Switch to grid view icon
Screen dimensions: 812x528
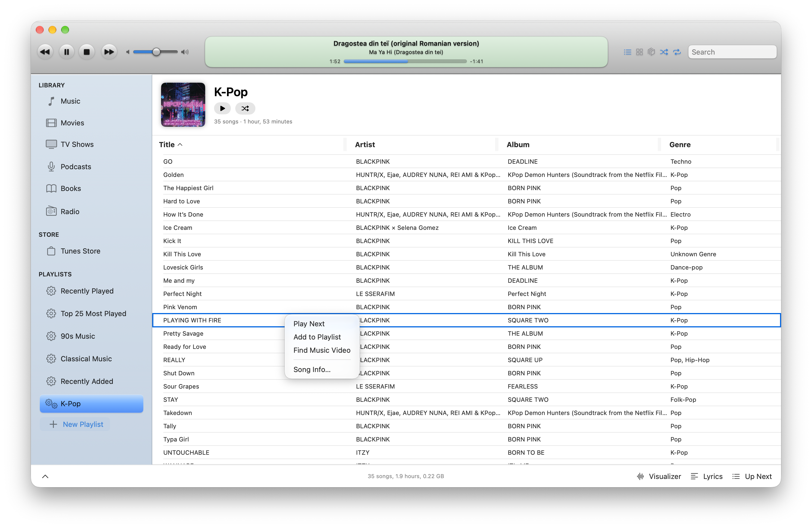point(639,52)
